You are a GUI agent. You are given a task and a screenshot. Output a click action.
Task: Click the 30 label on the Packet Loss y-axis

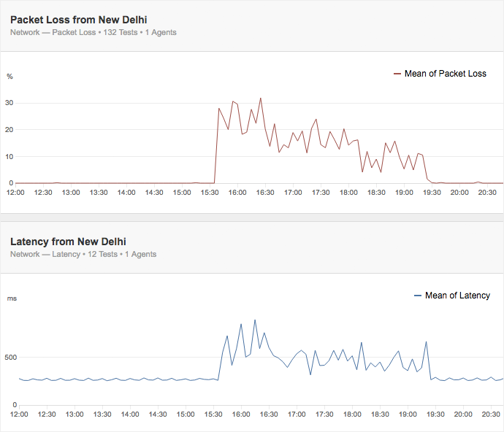tap(9, 103)
